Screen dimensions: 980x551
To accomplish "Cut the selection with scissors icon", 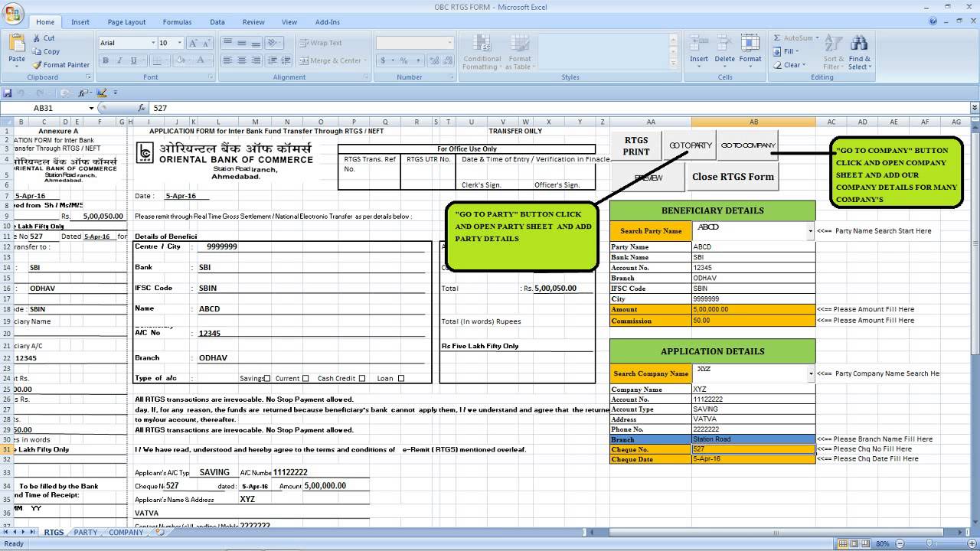I will tap(37, 37).
